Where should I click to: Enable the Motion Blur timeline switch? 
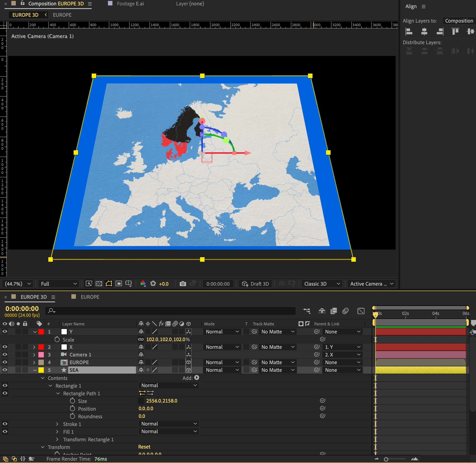pyautogui.click(x=345, y=311)
